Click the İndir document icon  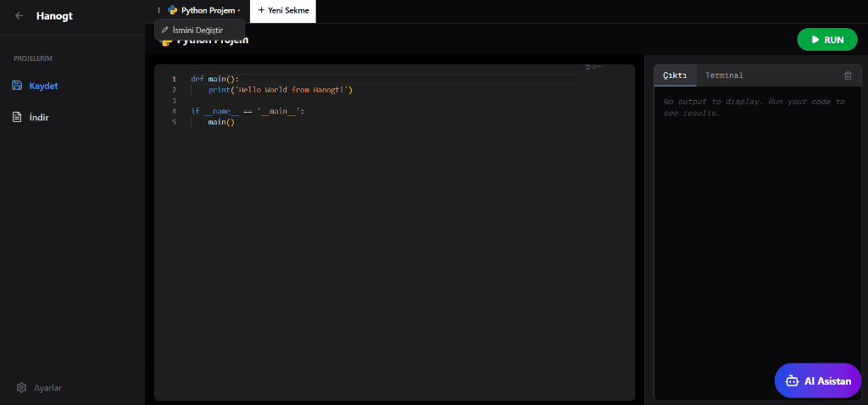(17, 117)
